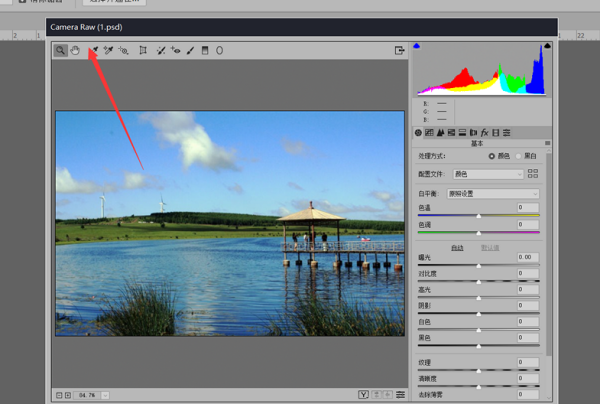Toggle highlight clipping warning in histogram

[x=547, y=46]
